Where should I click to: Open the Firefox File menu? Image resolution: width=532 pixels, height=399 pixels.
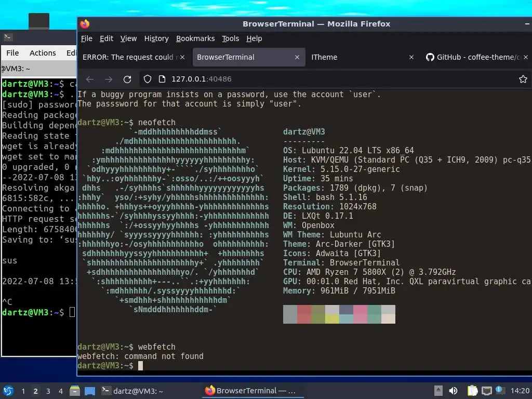coord(87,38)
